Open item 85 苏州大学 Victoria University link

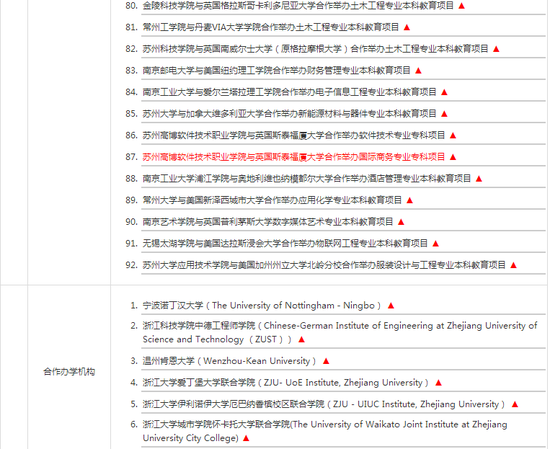(289, 114)
